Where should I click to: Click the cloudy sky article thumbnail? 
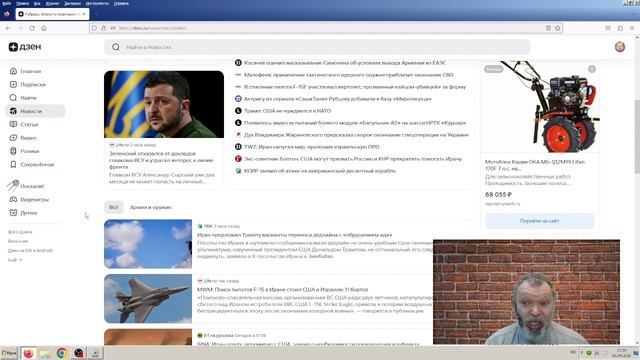tap(148, 244)
